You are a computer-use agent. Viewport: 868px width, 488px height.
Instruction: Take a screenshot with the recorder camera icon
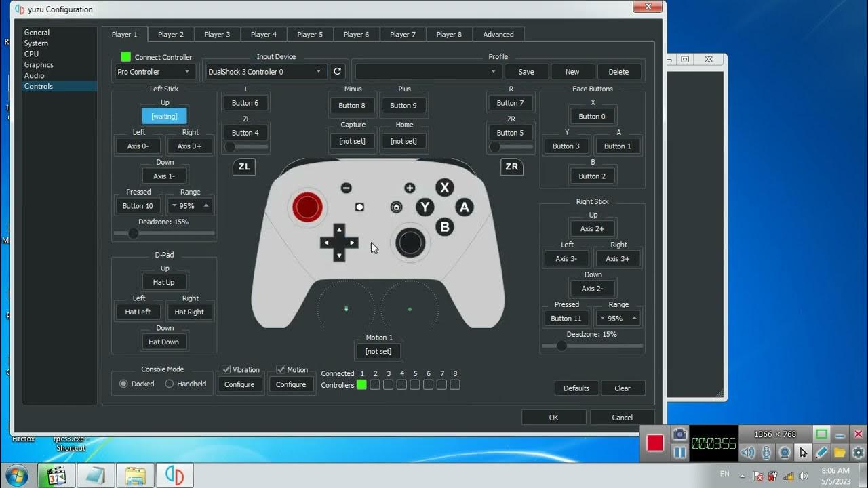pos(679,434)
